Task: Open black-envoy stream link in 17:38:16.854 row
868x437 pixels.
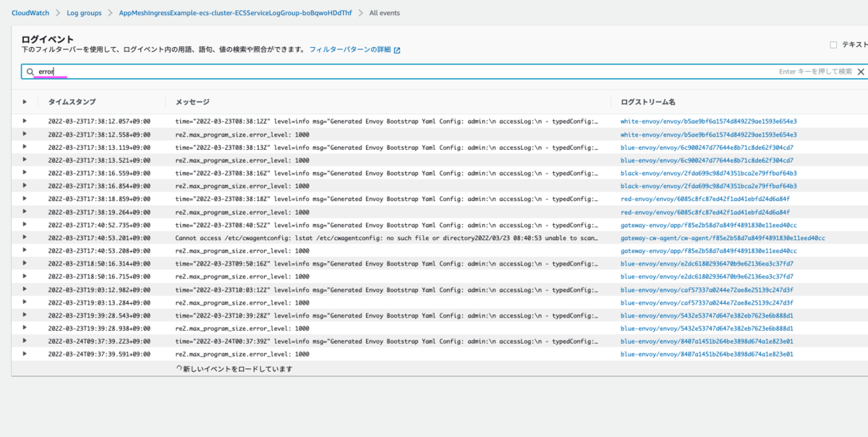Action: [708, 186]
